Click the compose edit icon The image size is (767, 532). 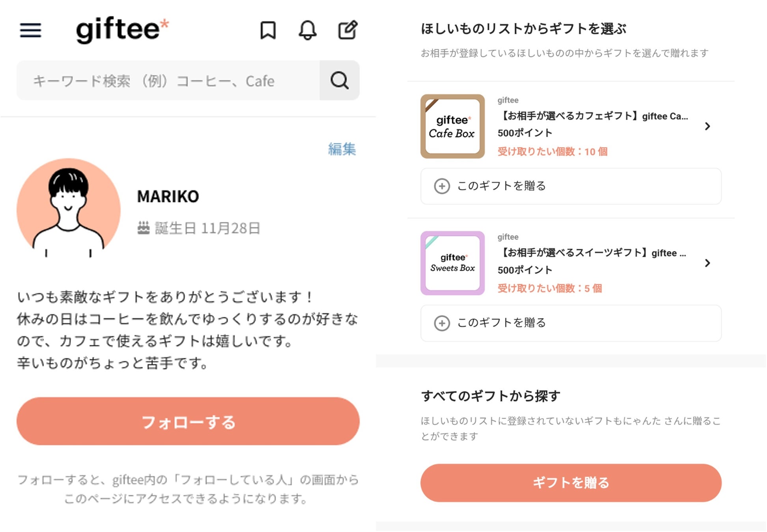point(348,30)
